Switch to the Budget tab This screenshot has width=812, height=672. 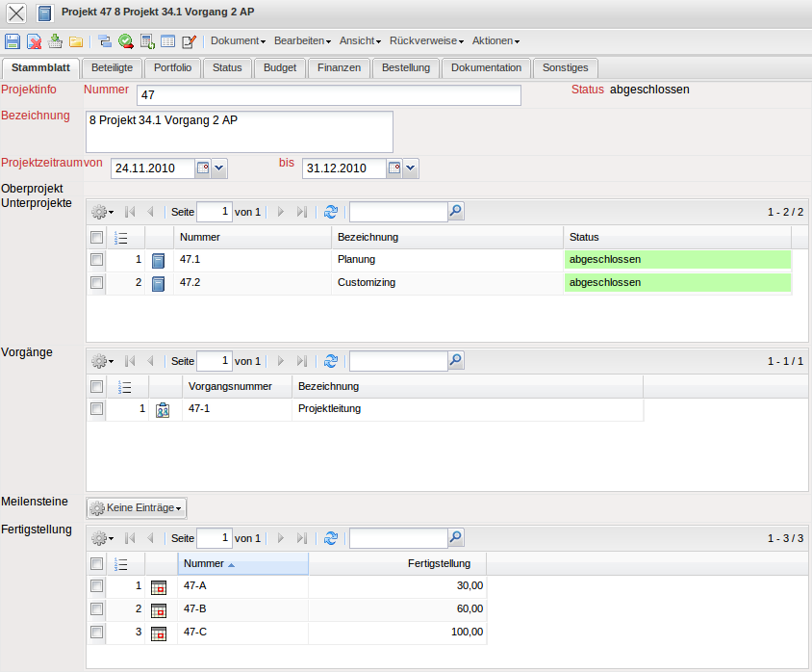click(x=280, y=67)
